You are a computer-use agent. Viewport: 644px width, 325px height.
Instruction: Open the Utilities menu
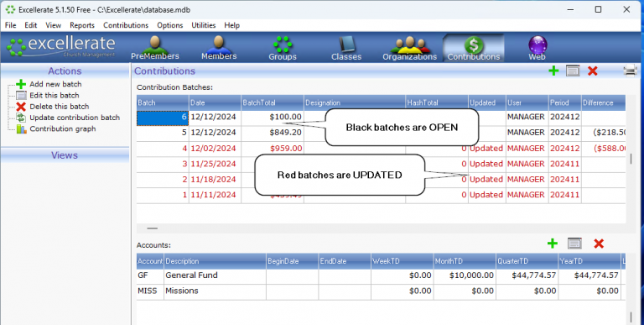pos(203,25)
